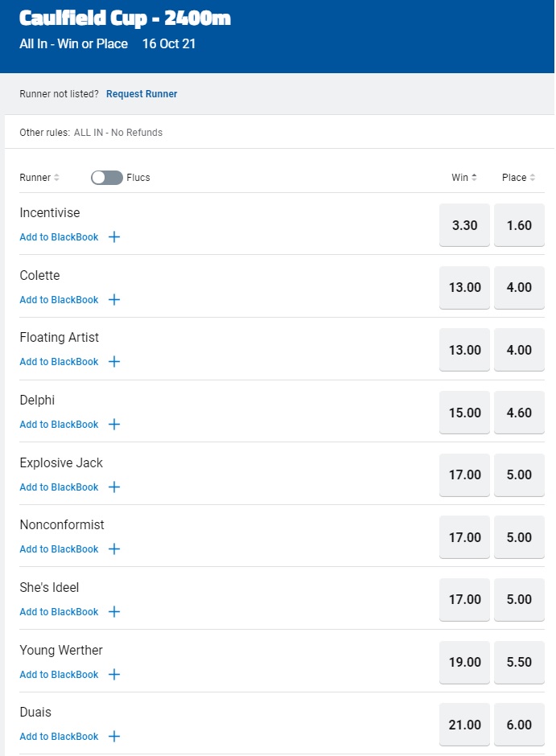Open the Request Runner link
Screen dimensions: 556x756
click(x=142, y=94)
